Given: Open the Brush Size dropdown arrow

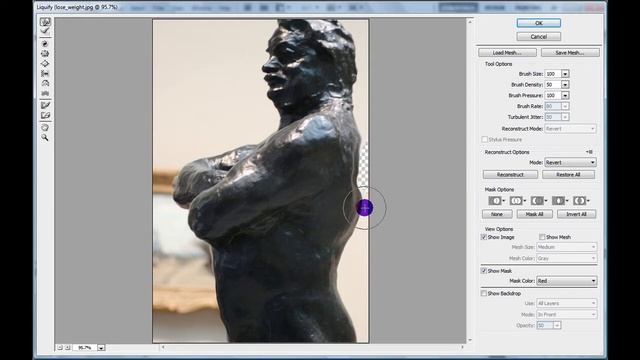Looking at the screenshot, I should coord(565,74).
